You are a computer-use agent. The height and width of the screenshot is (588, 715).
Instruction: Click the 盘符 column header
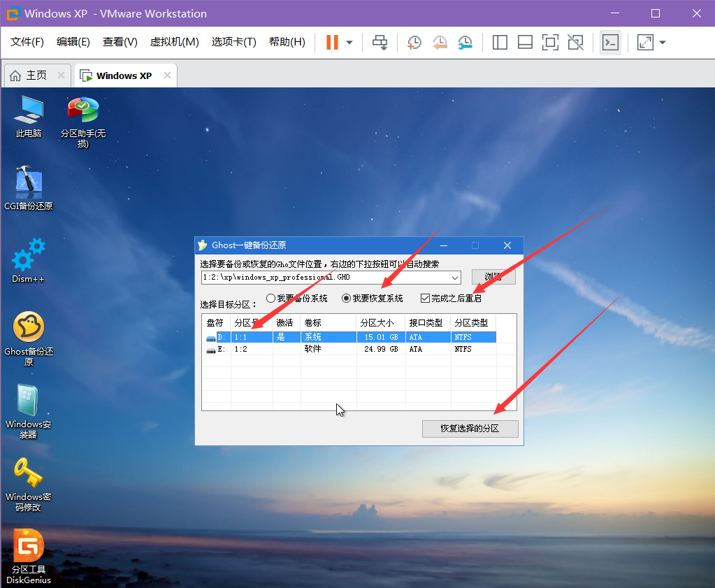click(216, 323)
